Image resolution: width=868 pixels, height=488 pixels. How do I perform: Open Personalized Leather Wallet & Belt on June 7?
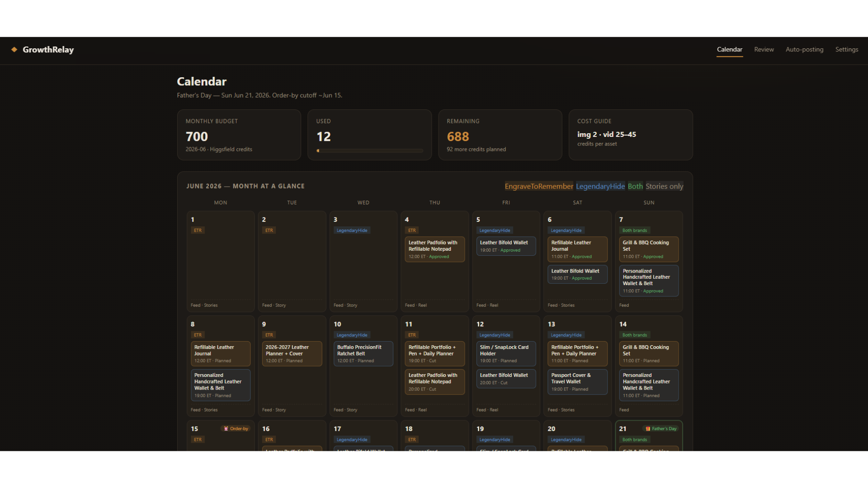click(649, 281)
